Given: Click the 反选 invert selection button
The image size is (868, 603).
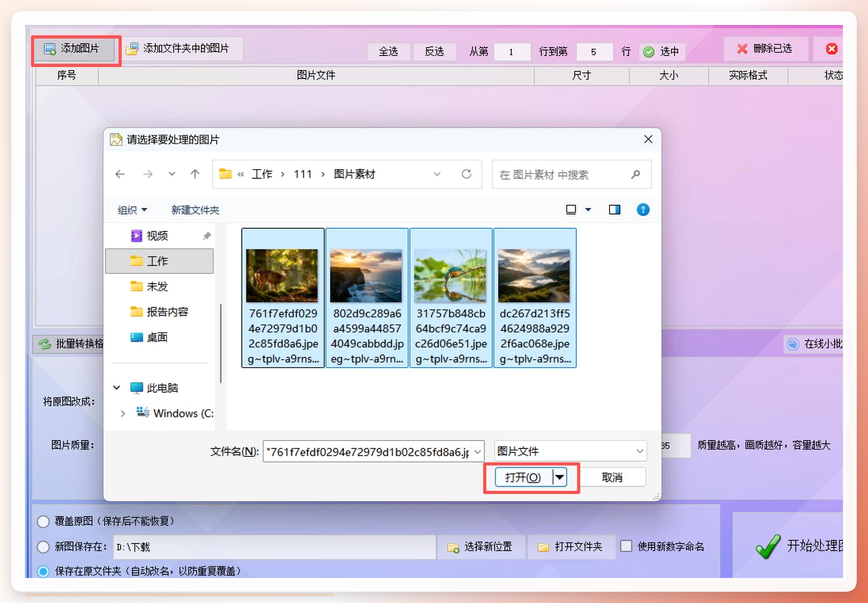Looking at the screenshot, I should 435,51.
